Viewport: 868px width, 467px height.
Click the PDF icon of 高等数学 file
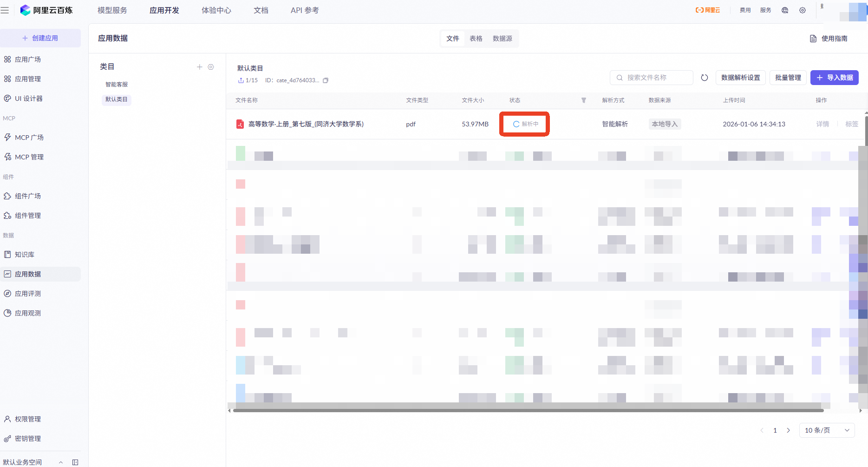240,124
